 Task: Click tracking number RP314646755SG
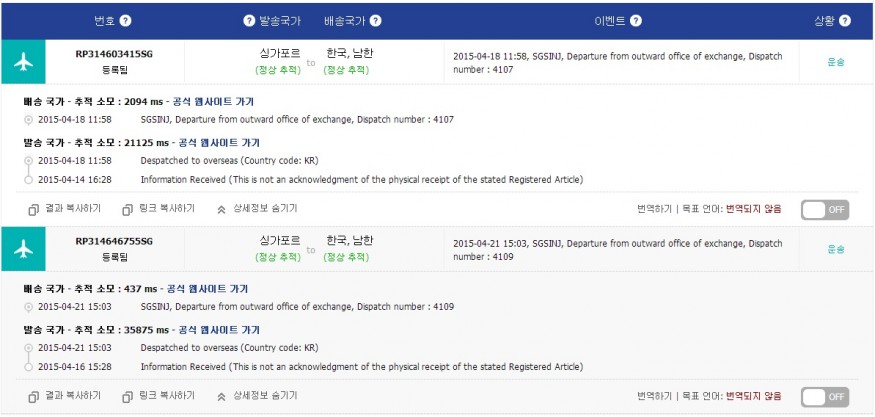coord(114,241)
